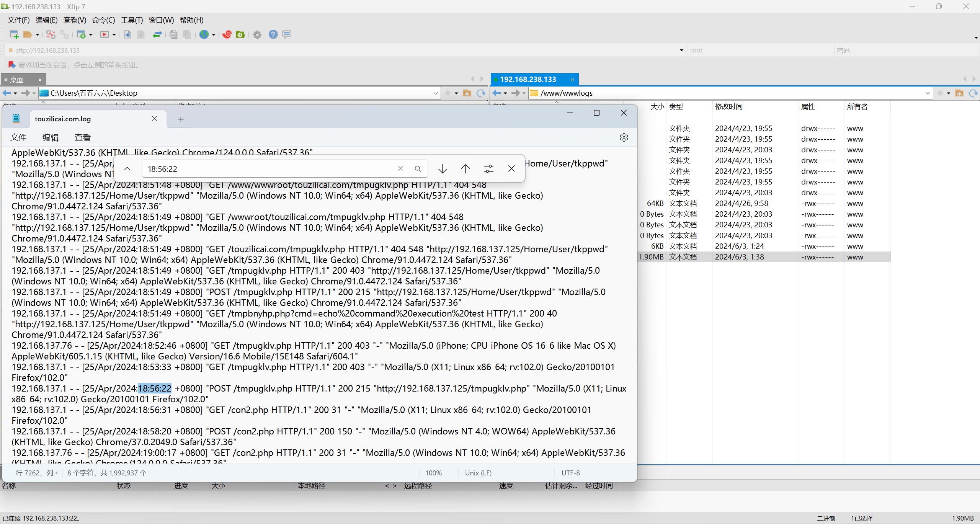Find next match with down arrow
The height and width of the screenshot is (524, 980).
(x=443, y=168)
